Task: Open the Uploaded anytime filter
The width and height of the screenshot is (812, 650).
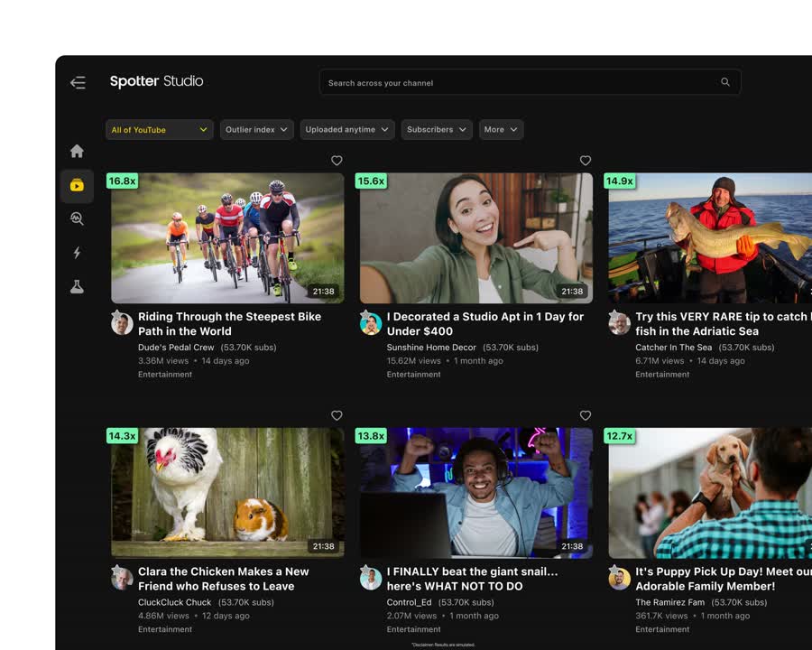Action: [x=347, y=130]
